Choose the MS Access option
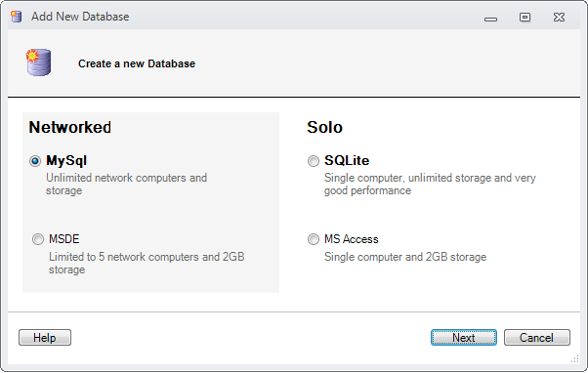This screenshot has width=588, height=373. point(314,239)
